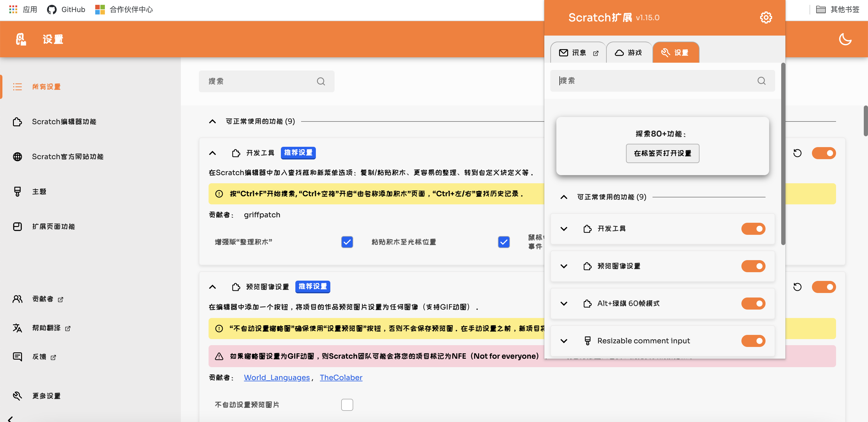Open the popup settings gear icon
The image size is (868, 422).
(766, 17)
